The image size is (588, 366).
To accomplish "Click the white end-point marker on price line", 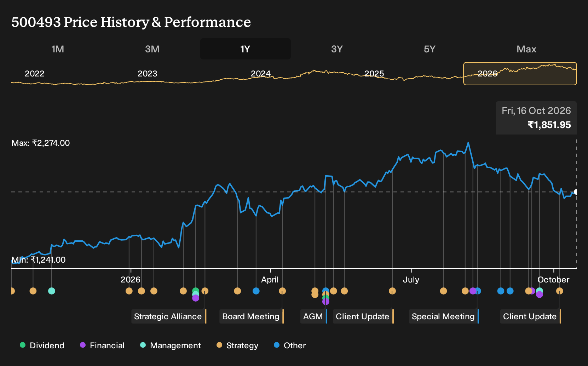I will tap(576, 192).
